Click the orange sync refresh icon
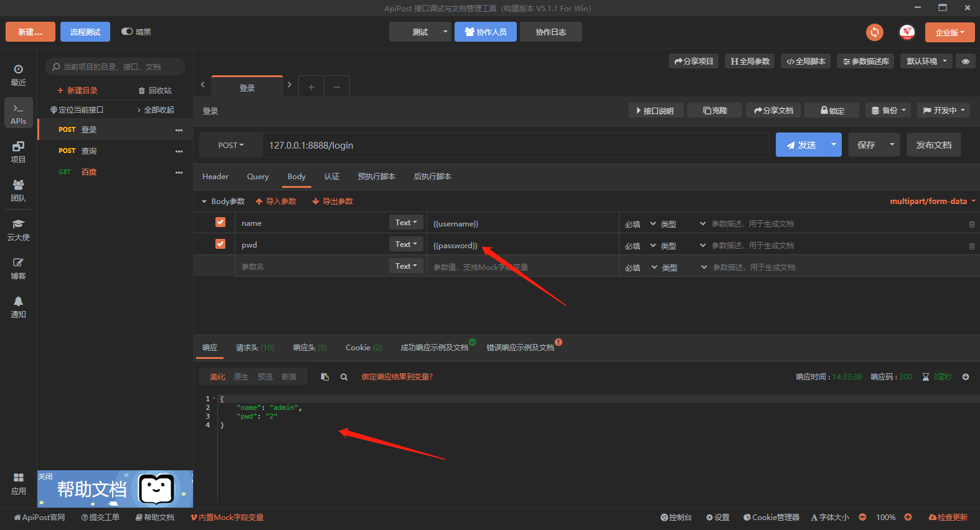Viewport: 980px width, 530px height. pyautogui.click(x=875, y=32)
